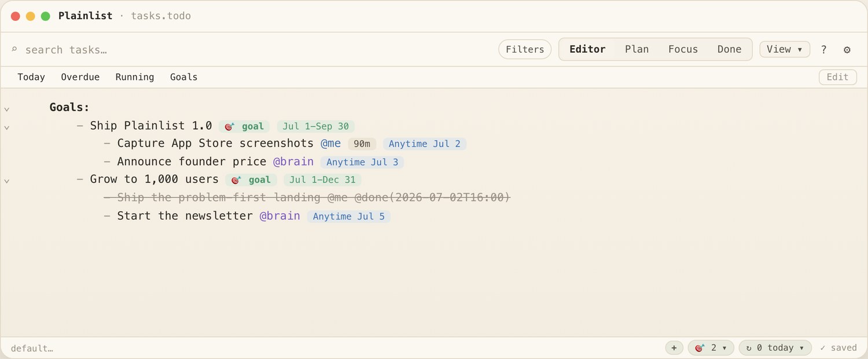
Task: Click the 'default…' status bar label
Action: 32,348
